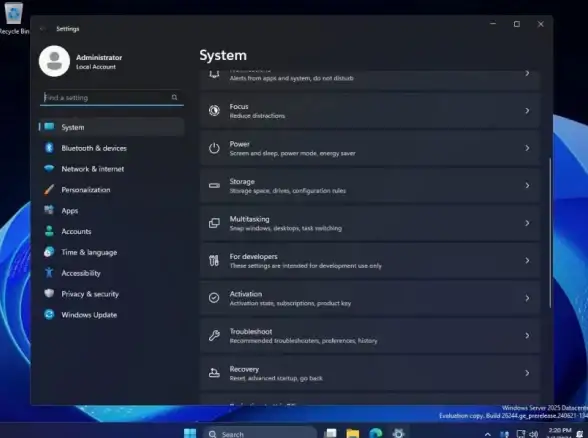588x438 pixels.
Task: Click the Apps label in sidebar
Action: click(70, 211)
